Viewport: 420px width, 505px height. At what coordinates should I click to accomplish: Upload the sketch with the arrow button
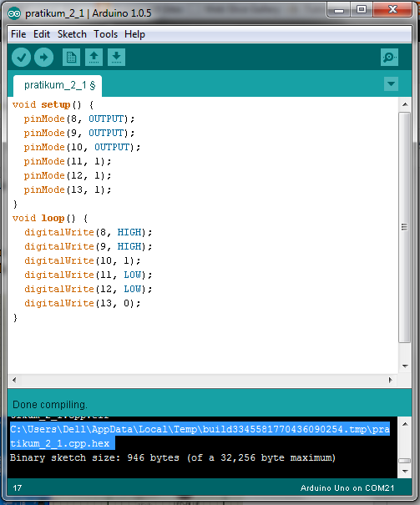[x=43, y=58]
